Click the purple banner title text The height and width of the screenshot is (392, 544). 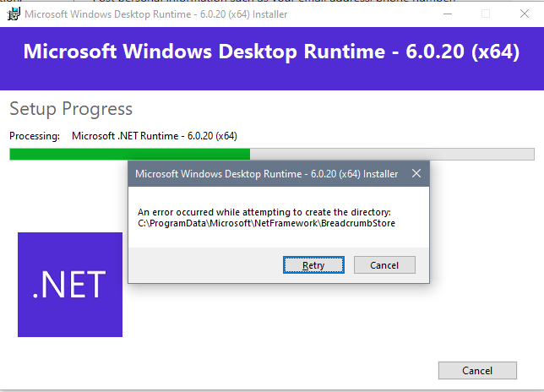coord(271,52)
